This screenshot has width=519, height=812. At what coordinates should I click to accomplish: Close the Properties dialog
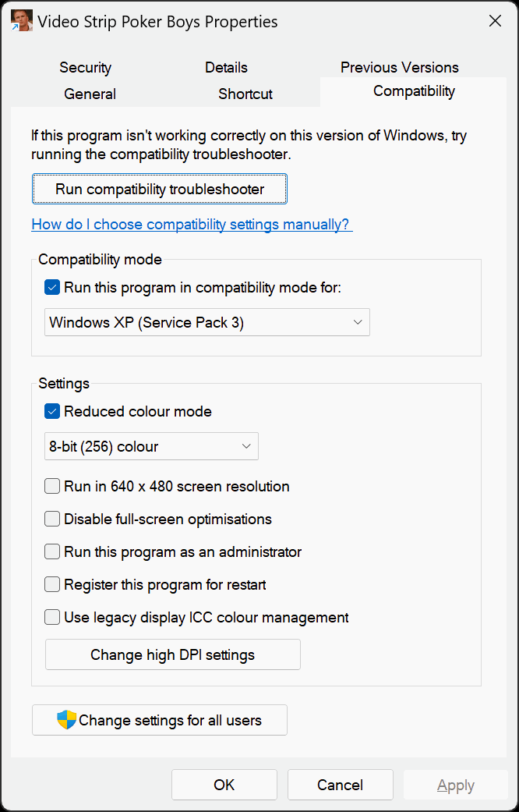pyautogui.click(x=495, y=21)
